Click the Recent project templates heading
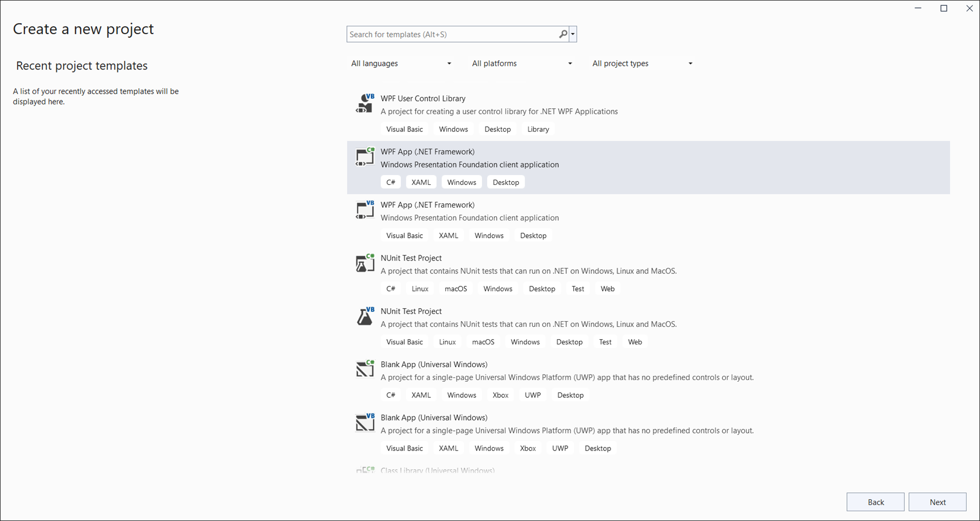980x521 pixels. tap(82, 66)
